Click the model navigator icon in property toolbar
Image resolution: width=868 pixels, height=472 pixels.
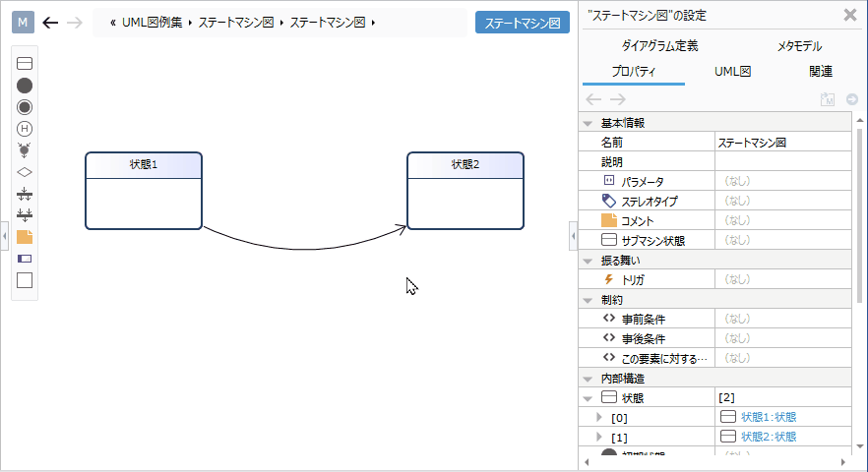pos(827,99)
